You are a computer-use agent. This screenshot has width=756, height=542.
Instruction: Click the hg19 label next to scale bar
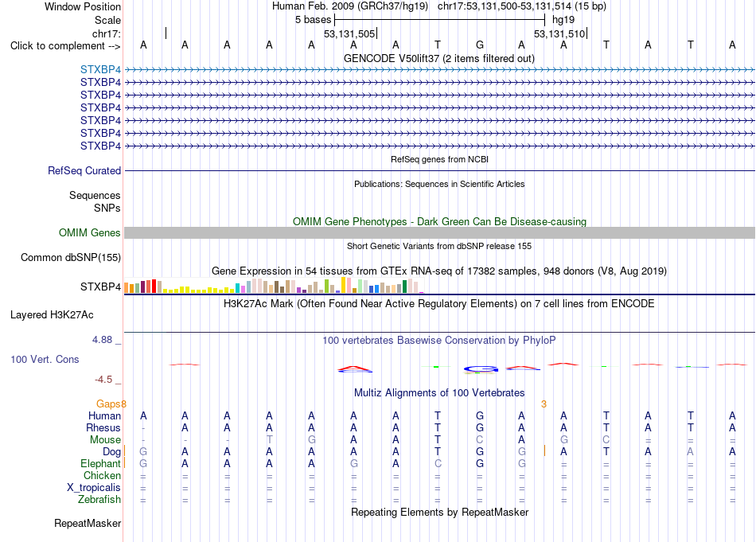(563, 20)
